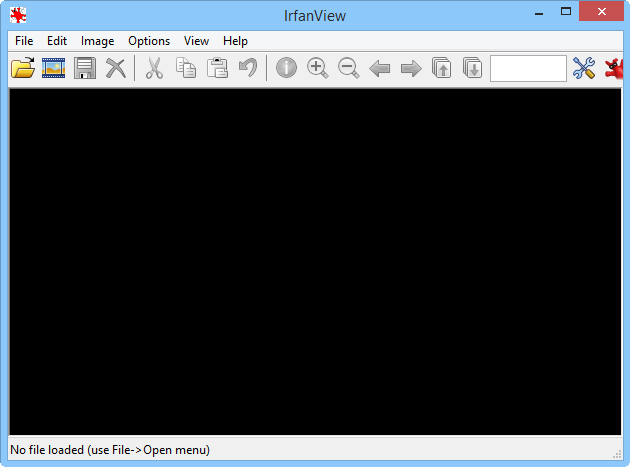Screen dimensions: 630x467
Task: Go to the next file using right arrow
Action: pyautogui.click(x=411, y=68)
